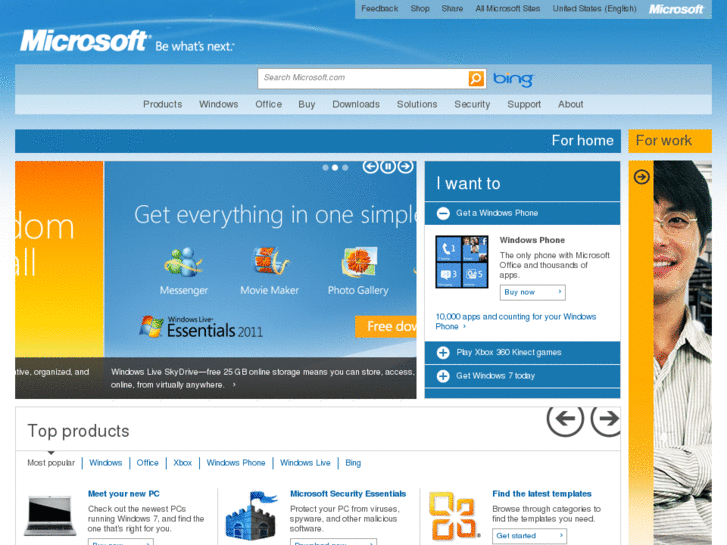The height and width of the screenshot is (545, 727).
Task: Select the third carousel indicator dot
Action: (345, 168)
